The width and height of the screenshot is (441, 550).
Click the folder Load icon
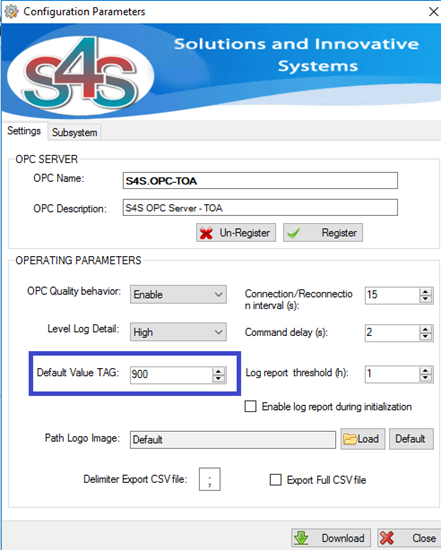pyautogui.click(x=350, y=439)
